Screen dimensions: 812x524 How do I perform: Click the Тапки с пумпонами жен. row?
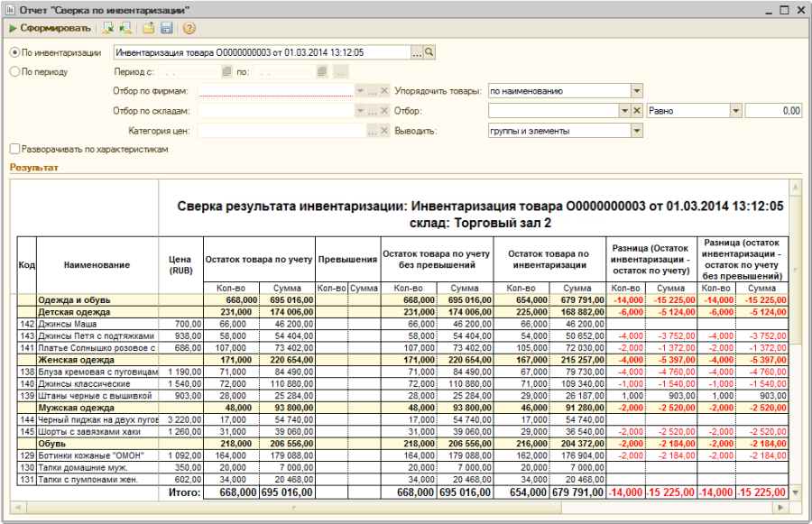click(x=402, y=480)
